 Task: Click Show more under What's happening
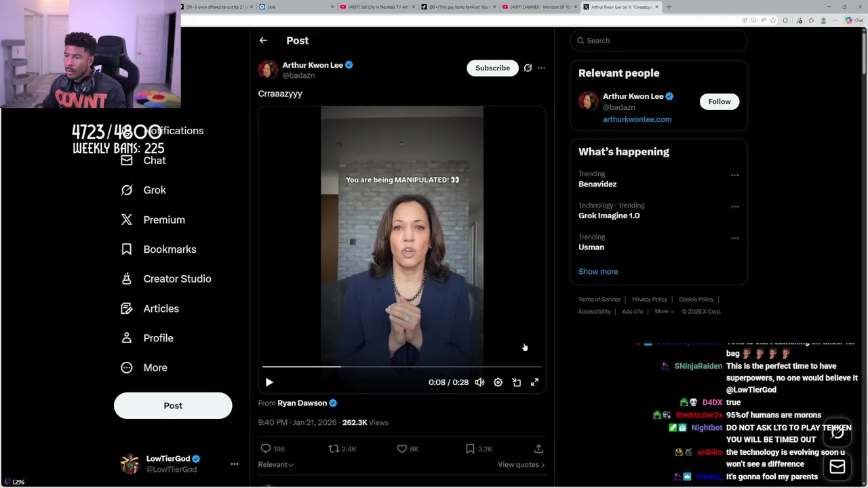pos(598,272)
